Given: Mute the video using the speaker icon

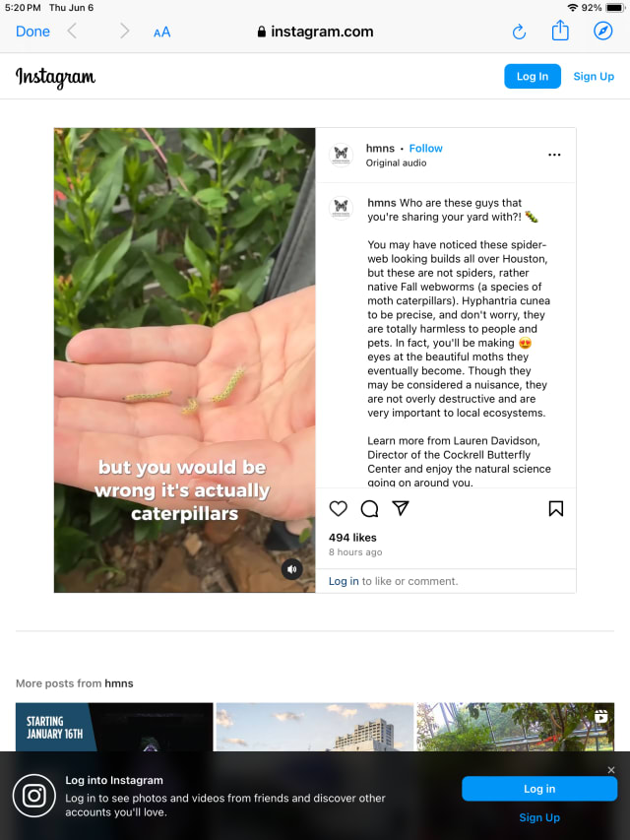Looking at the screenshot, I should (292, 569).
